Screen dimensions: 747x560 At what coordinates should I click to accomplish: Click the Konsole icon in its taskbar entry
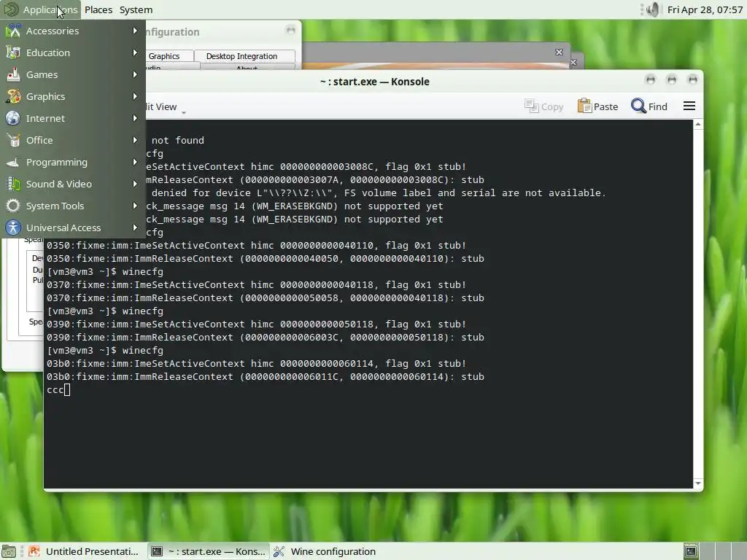(157, 551)
